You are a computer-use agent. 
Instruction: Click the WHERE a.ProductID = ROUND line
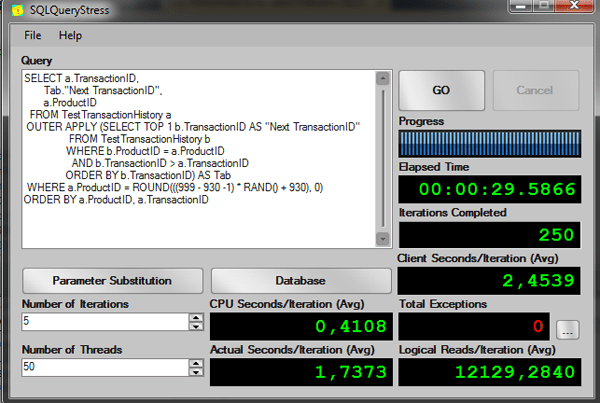(175, 187)
